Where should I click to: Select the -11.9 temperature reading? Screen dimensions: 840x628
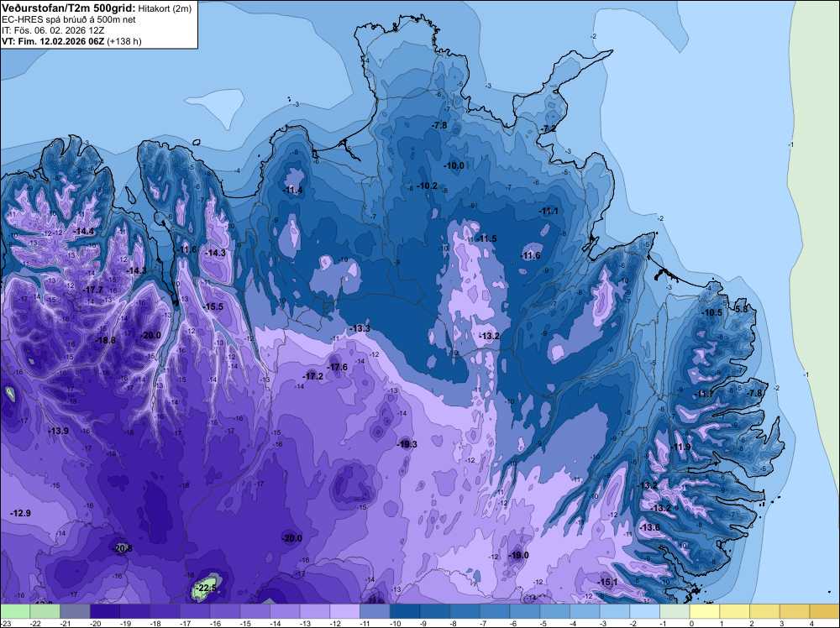click(x=681, y=447)
